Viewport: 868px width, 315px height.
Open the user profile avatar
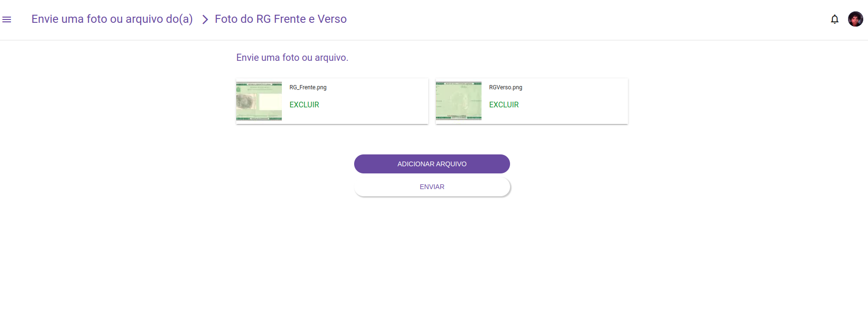click(855, 19)
